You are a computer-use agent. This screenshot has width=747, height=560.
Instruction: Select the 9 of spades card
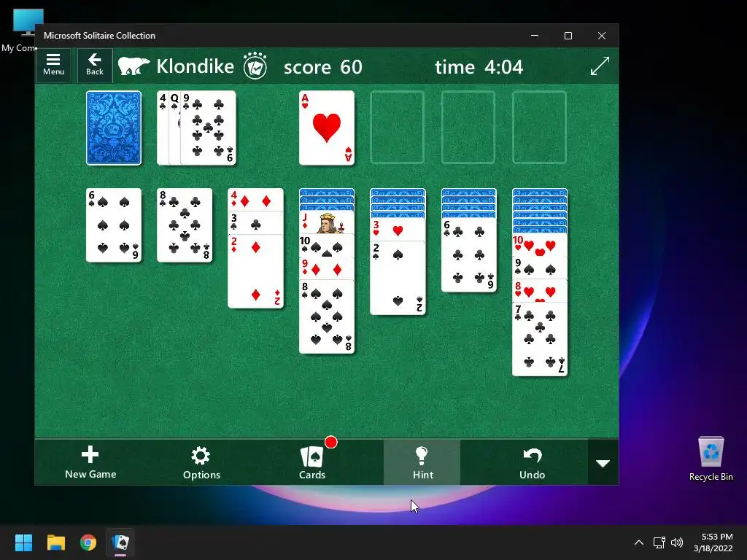pos(540,268)
